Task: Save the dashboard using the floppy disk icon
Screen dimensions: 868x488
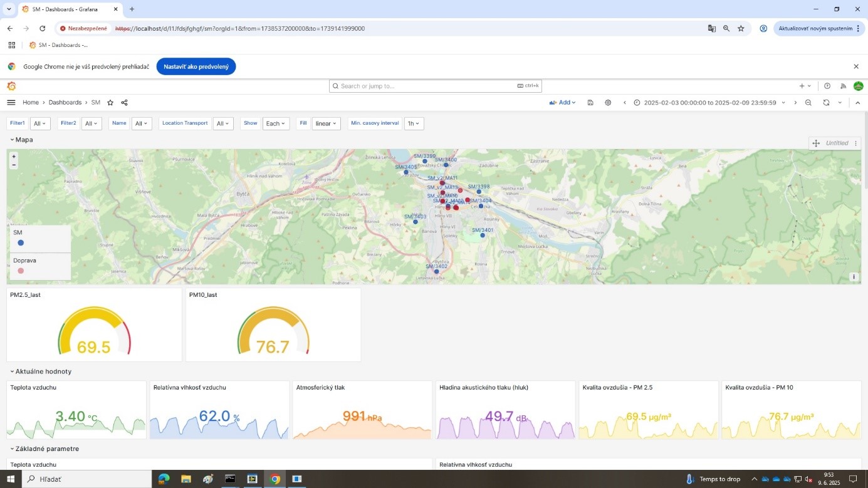Action: pyautogui.click(x=590, y=103)
